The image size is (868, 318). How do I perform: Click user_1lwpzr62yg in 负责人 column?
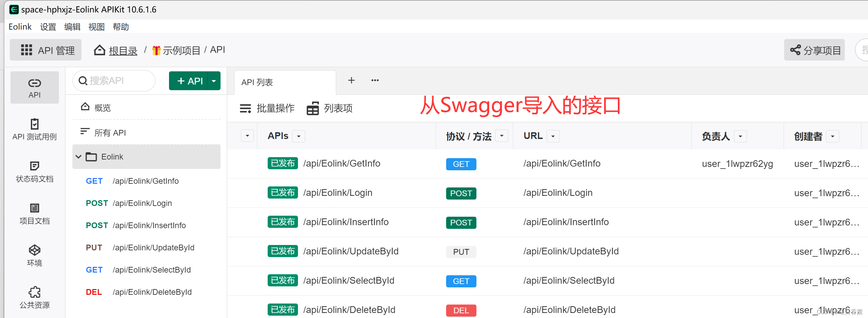(737, 164)
